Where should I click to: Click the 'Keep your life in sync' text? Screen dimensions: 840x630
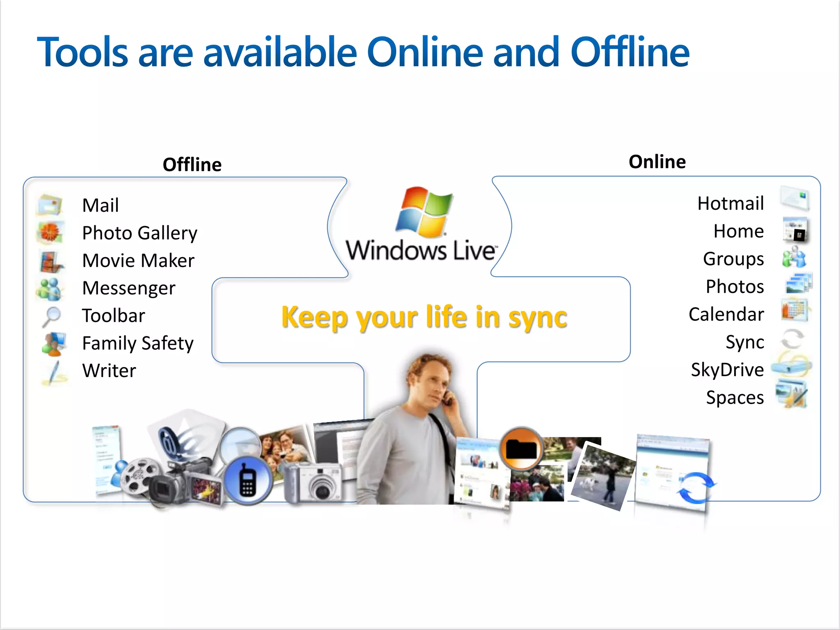[x=425, y=317]
